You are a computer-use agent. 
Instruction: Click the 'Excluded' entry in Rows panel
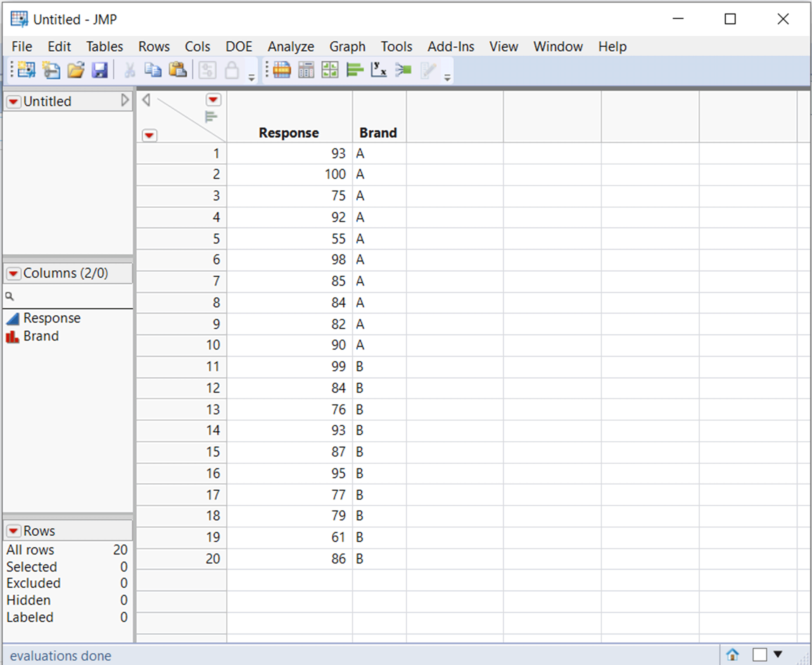coord(34,583)
